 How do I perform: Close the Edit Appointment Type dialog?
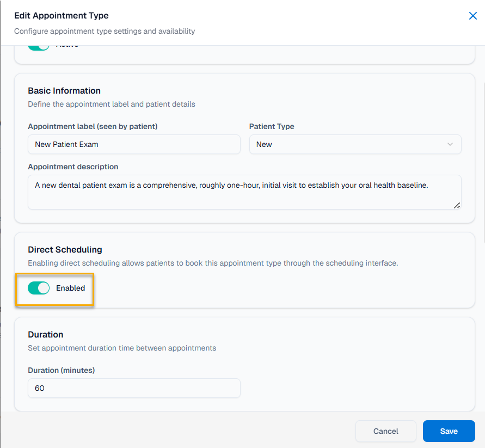click(x=472, y=16)
